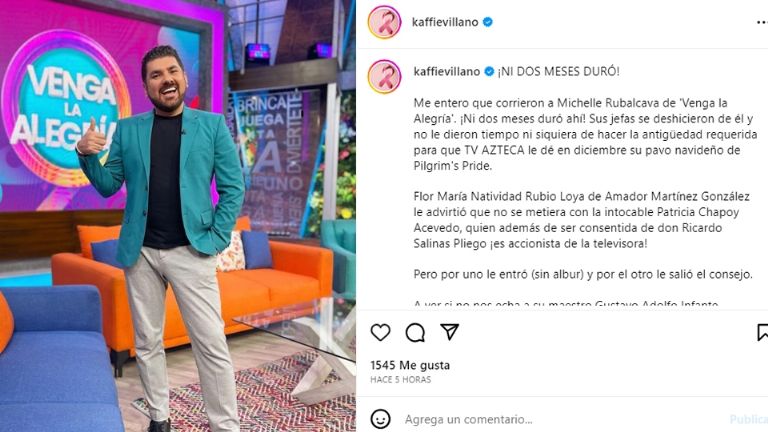Click the Publicar button to post comment
The image size is (768, 432).
click(x=748, y=419)
